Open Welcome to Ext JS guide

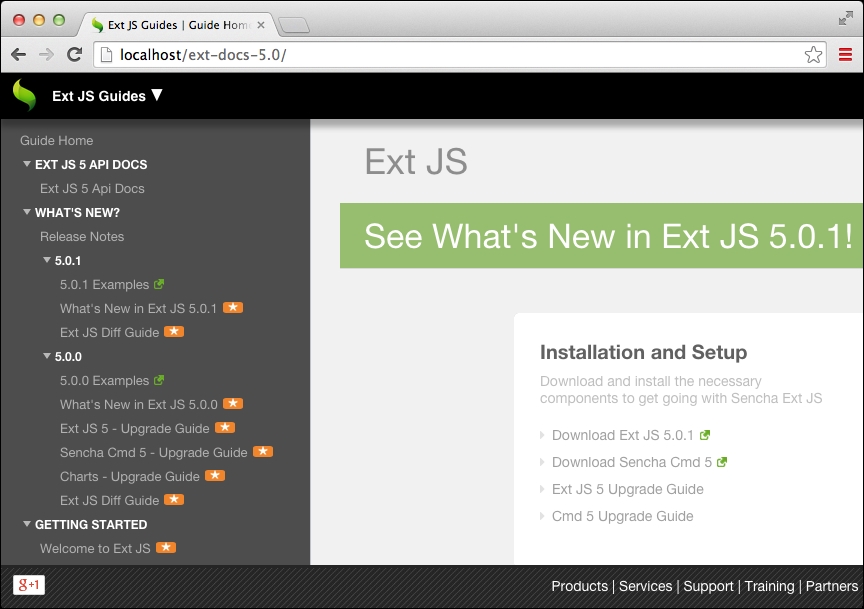95,548
